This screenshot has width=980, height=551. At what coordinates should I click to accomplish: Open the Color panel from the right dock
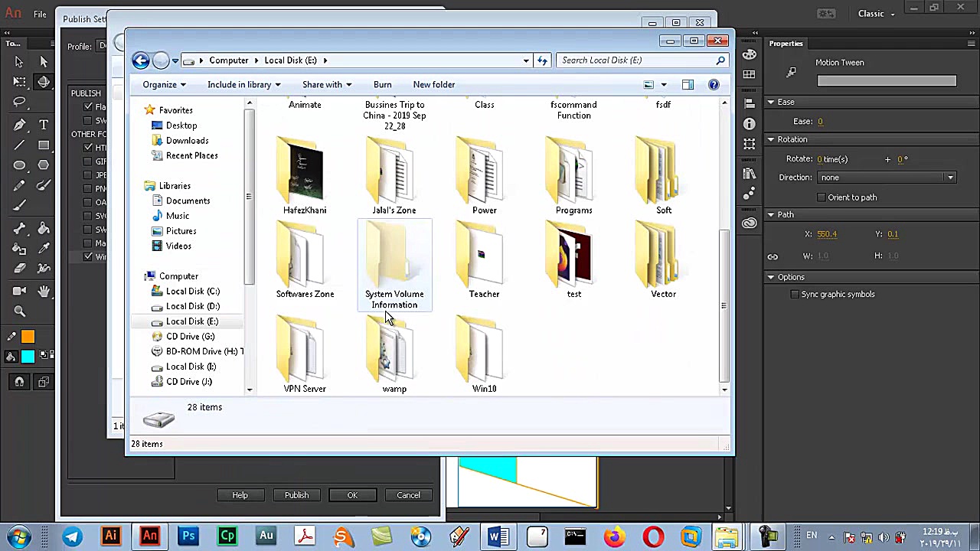point(750,55)
